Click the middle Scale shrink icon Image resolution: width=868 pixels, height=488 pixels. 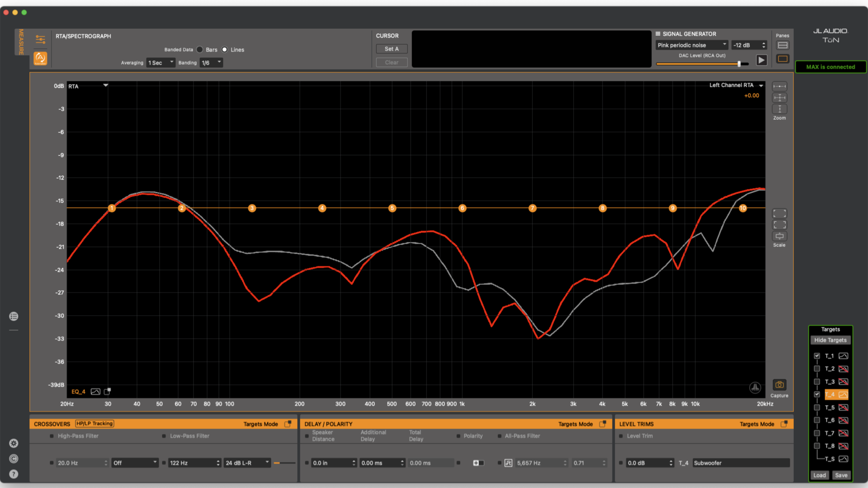[x=779, y=225]
